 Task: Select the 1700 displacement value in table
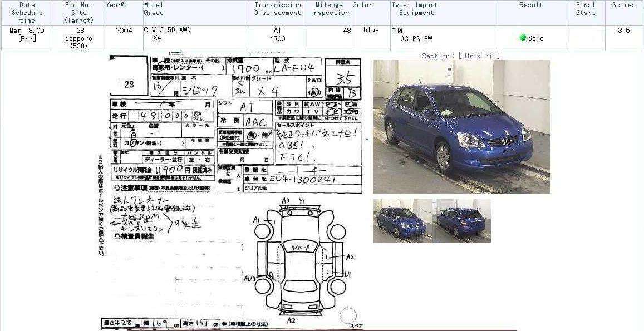click(x=278, y=38)
